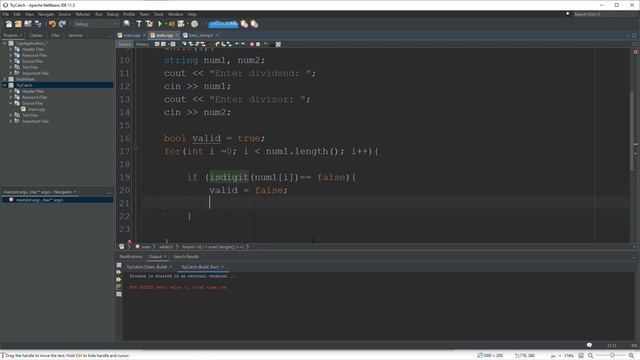This screenshot has height=360, width=640.
Task: Open the basic_string.h editor tab
Action: [x=200, y=36]
